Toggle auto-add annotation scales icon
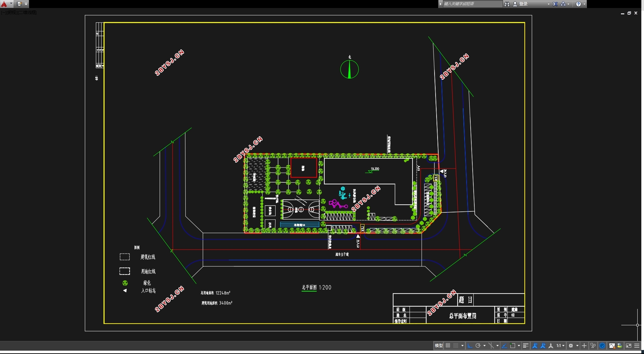644x354 pixels. tap(543, 346)
